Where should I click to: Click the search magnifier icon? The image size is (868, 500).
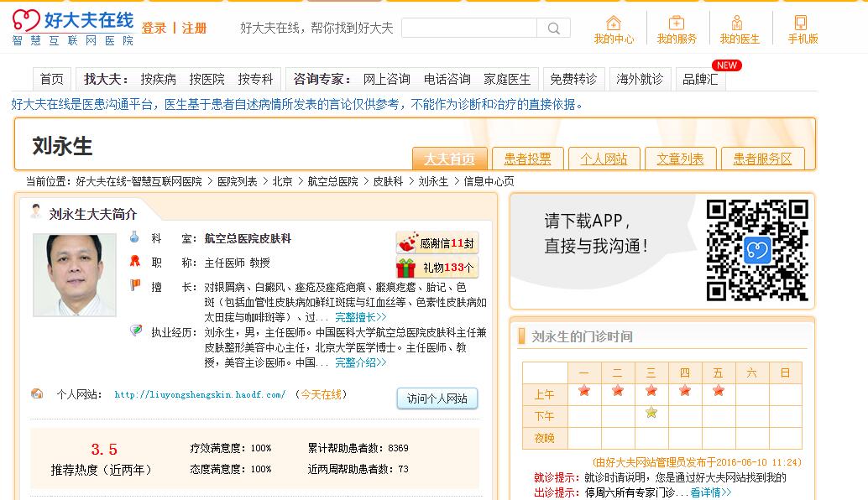point(554,29)
